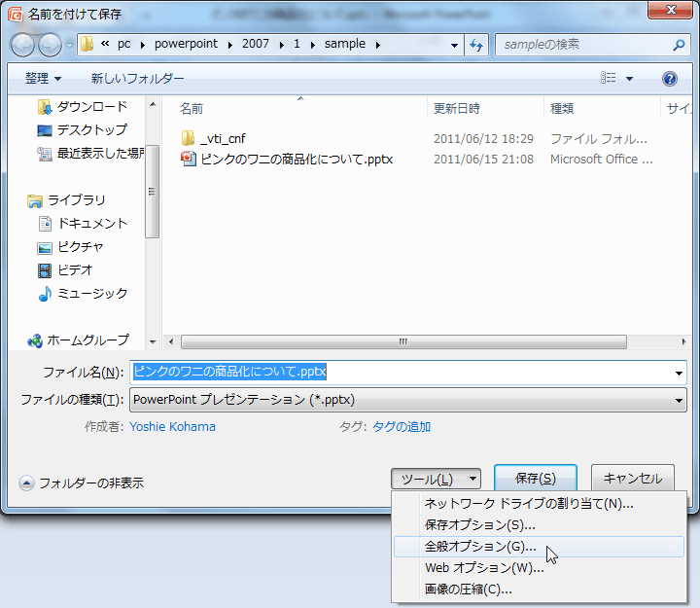Open the ファイルの種類 combo box

tap(407, 400)
